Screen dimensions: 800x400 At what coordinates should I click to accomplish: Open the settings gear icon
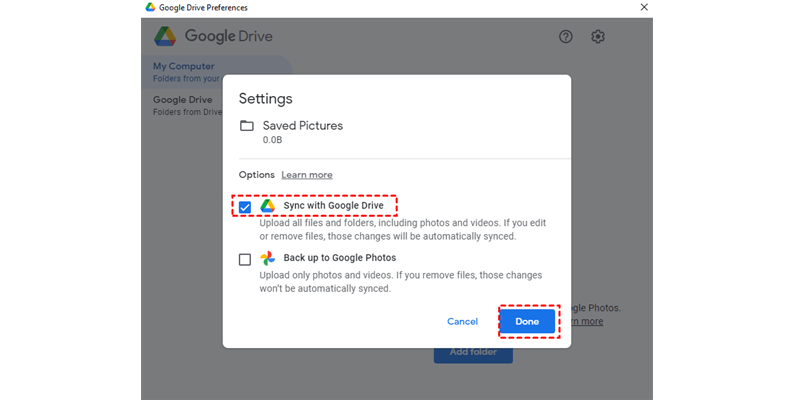pyautogui.click(x=598, y=37)
